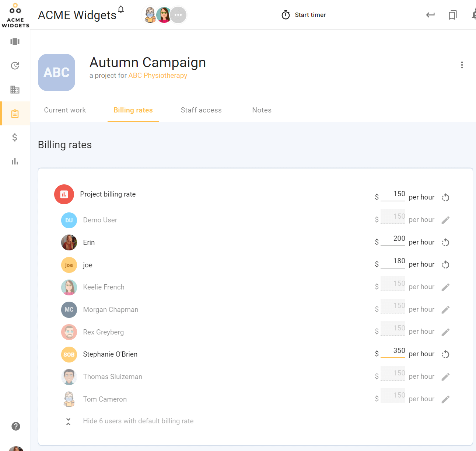Screen dimensions: 476x451
Task: Click the first team member avatar in header
Action: [150, 15]
